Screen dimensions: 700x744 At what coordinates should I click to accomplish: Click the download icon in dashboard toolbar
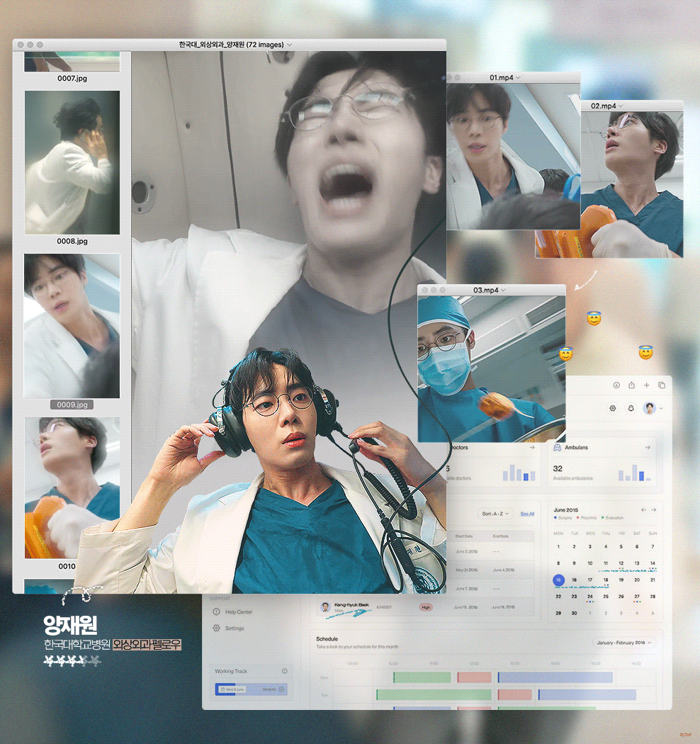click(x=616, y=385)
